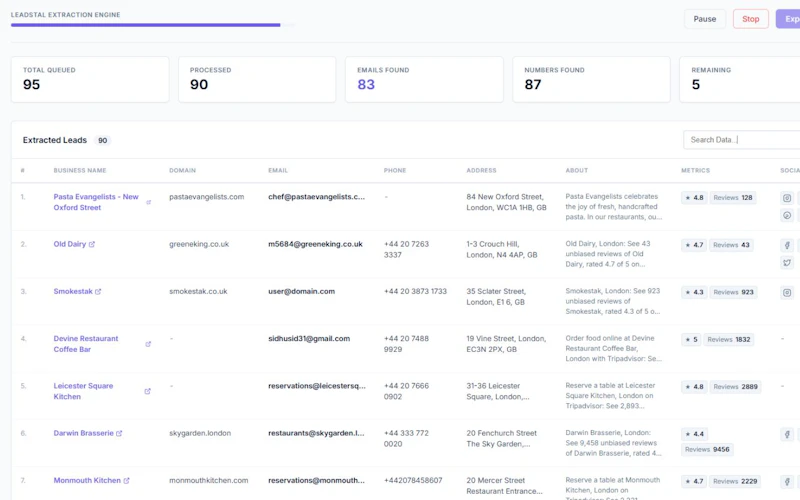Open the Facebook icon for Darwin Brasserie
Screen dimensions: 800x500
click(x=787, y=434)
